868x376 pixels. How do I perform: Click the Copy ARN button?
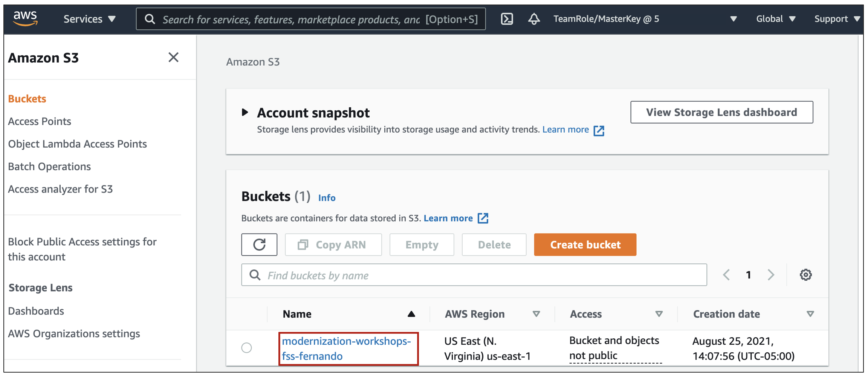[333, 245]
